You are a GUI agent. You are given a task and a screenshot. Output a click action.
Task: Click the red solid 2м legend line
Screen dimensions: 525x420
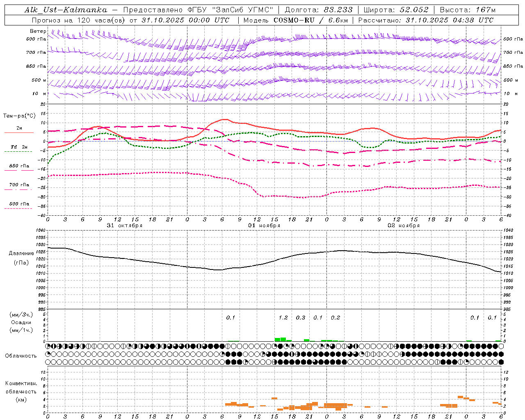19,132
